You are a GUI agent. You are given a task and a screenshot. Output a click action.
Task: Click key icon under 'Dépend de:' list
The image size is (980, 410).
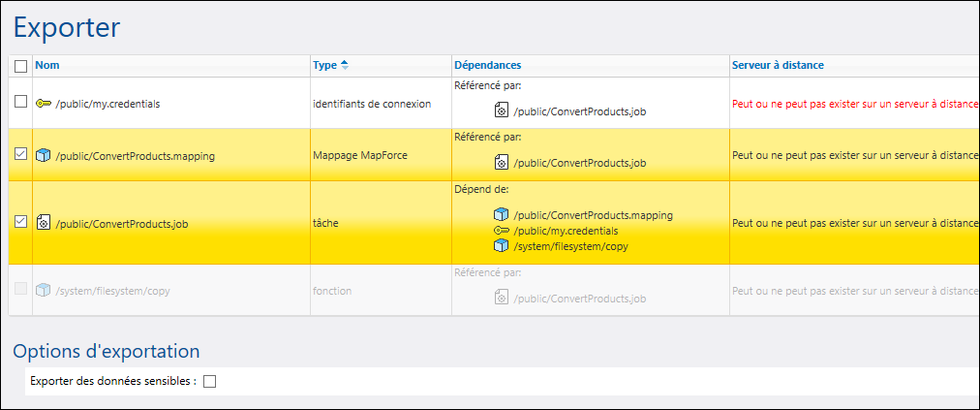click(501, 231)
